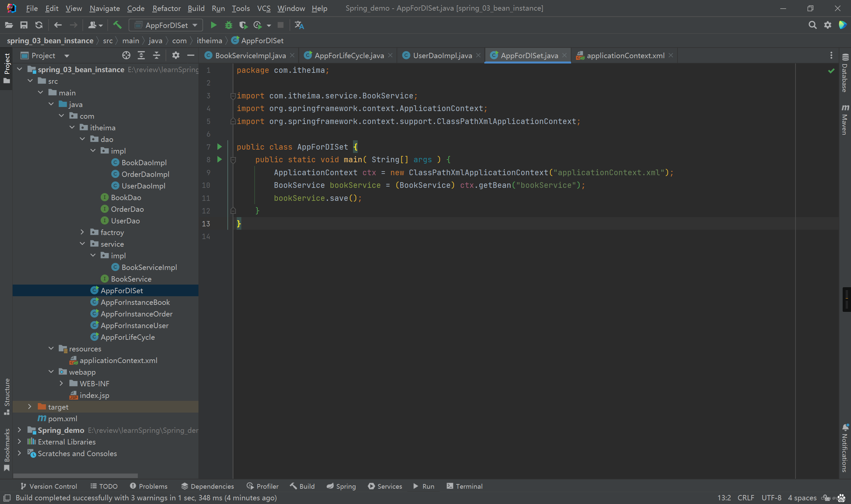Run with coverage shield icon

pos(243,25)
